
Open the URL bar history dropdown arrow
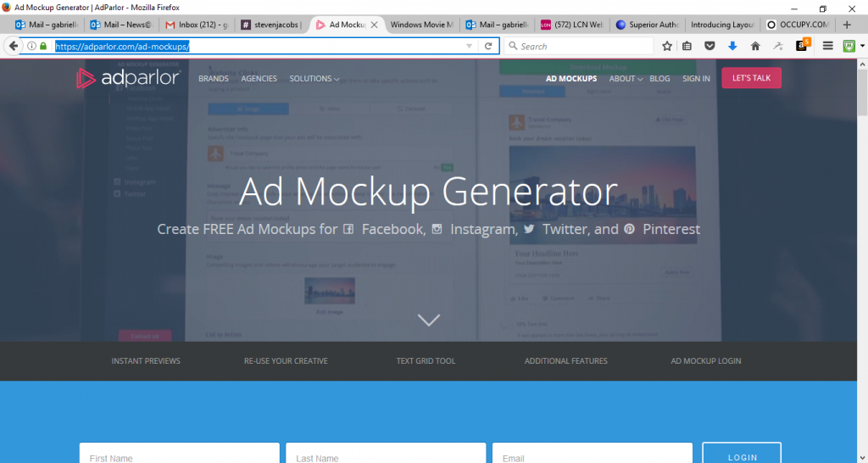pyautogui.click(x=470, y=46)
